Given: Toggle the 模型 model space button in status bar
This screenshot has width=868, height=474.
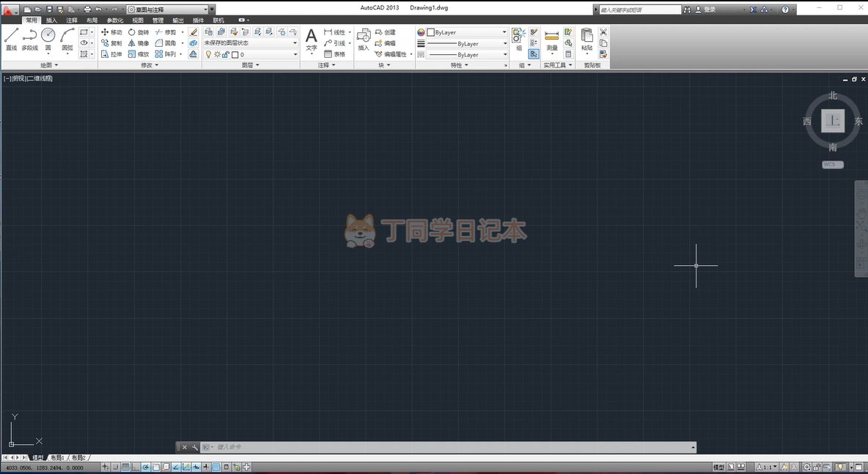Looking at the screenshot, I should pos(718,467).
